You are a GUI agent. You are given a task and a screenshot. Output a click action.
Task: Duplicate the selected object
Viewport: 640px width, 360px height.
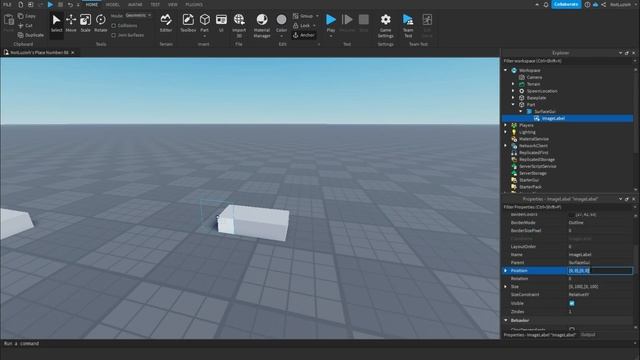coord(31,35)
